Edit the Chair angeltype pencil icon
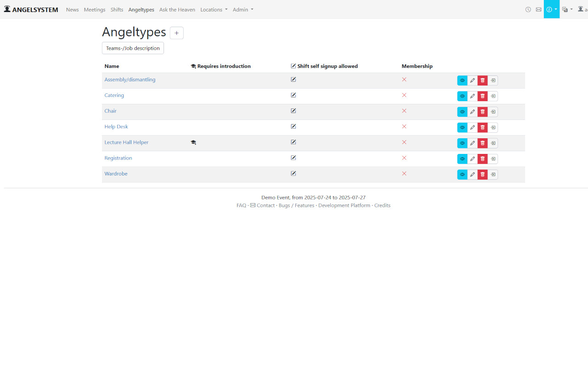The width and height of the screenshot is (588, 392). [473, 112]
